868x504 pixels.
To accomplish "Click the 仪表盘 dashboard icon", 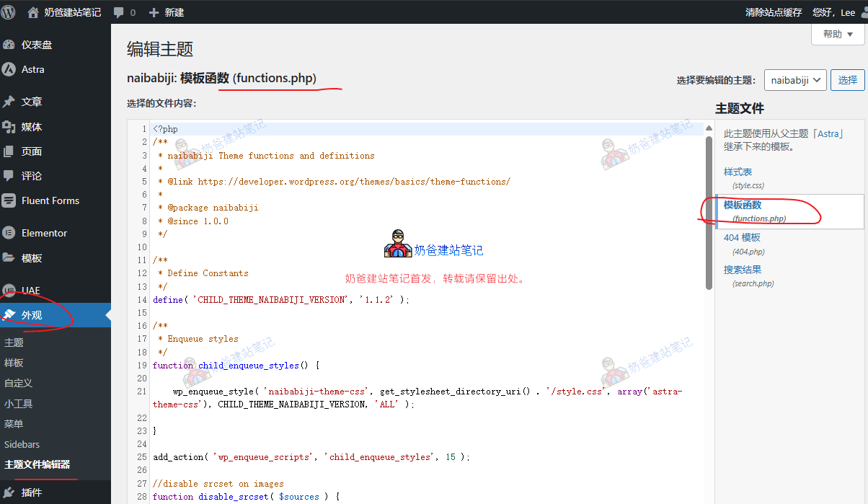I will 9,45.
